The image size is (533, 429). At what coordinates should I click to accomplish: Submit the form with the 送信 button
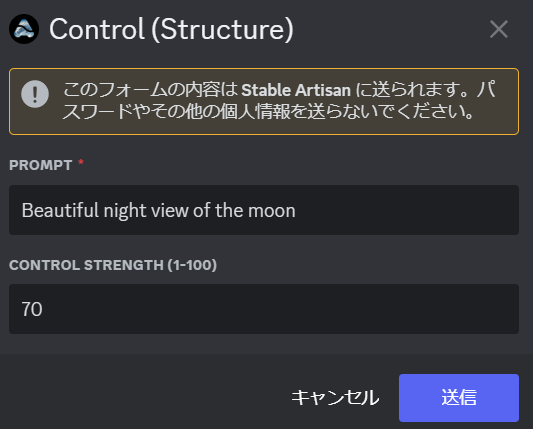(x=459, y=398)
